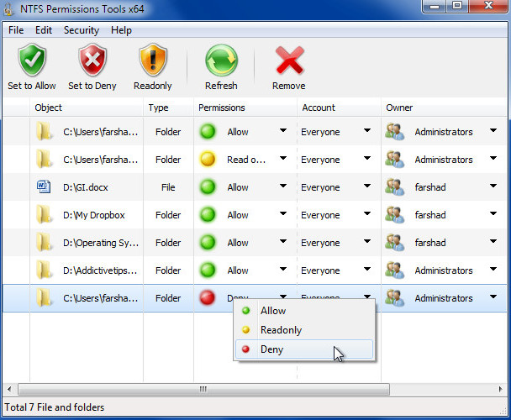Image resolution: width=511 pixels, height=420 pixels.
Task: Click the folder icon for D:\Addictivetips...
Action: pos(44,270)
